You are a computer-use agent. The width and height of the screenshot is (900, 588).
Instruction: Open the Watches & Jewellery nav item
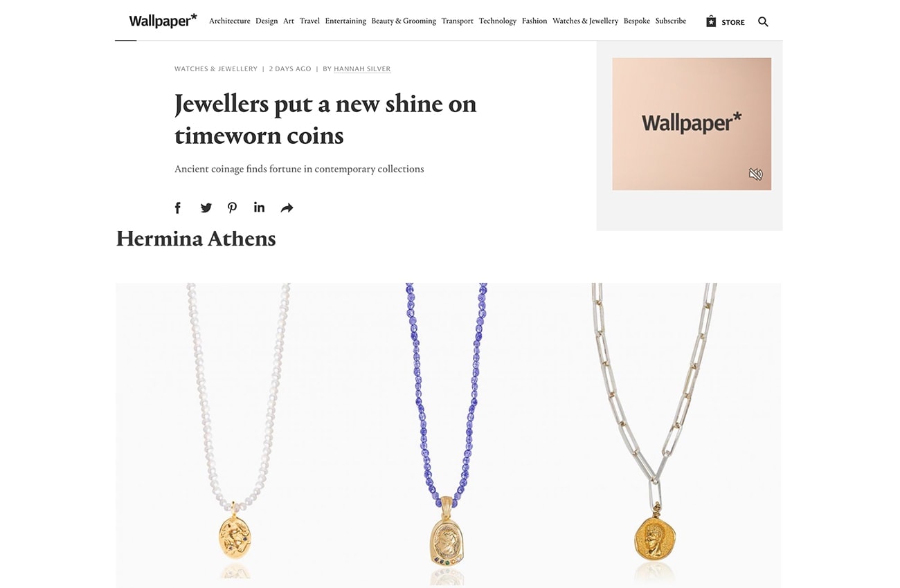click(x=585, y=21)
